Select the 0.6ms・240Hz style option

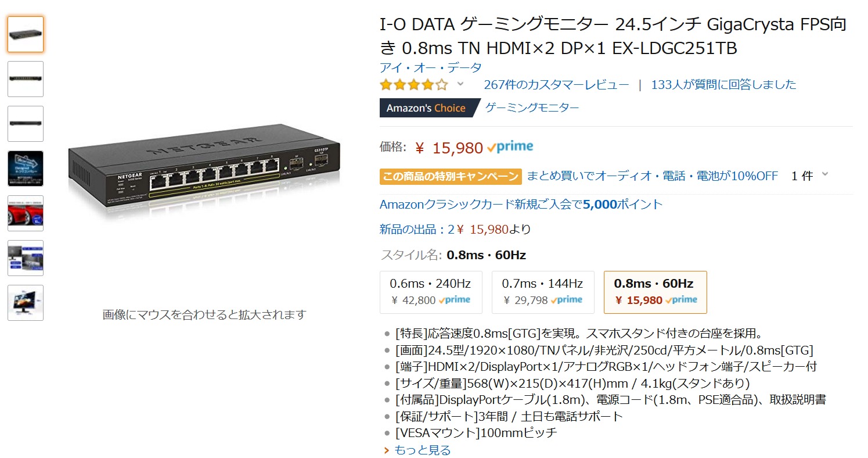(430, 291)
